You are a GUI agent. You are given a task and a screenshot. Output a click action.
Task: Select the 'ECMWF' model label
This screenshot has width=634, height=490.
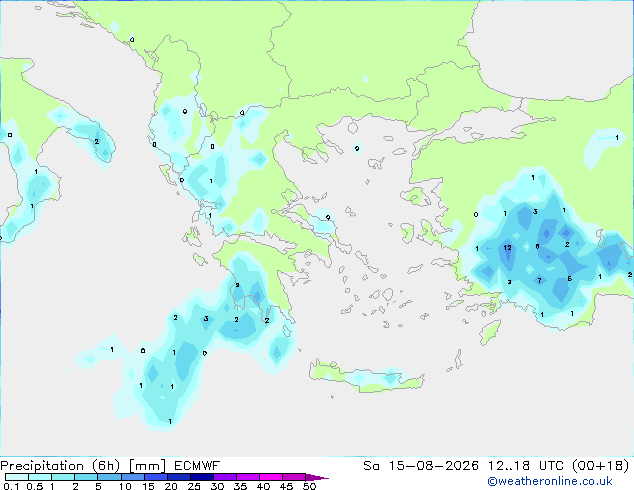[197, 466]
